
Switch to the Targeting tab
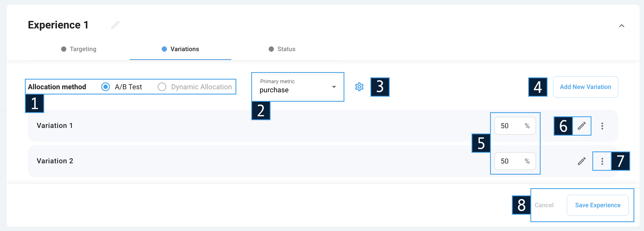[x=79, y=49]
